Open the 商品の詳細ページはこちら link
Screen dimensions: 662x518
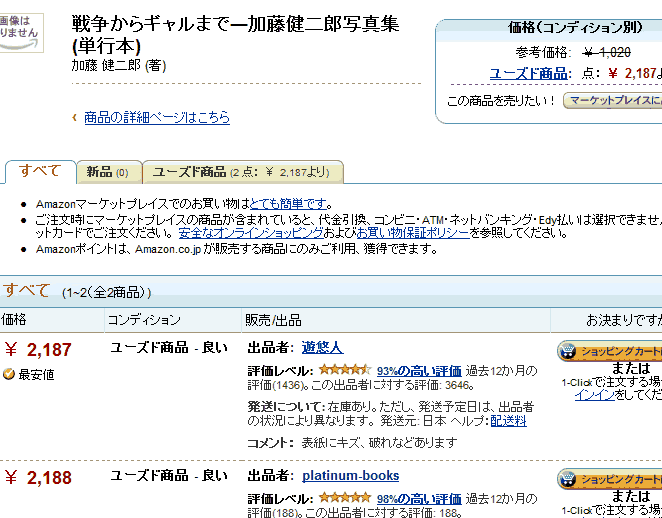click(157, 117)
